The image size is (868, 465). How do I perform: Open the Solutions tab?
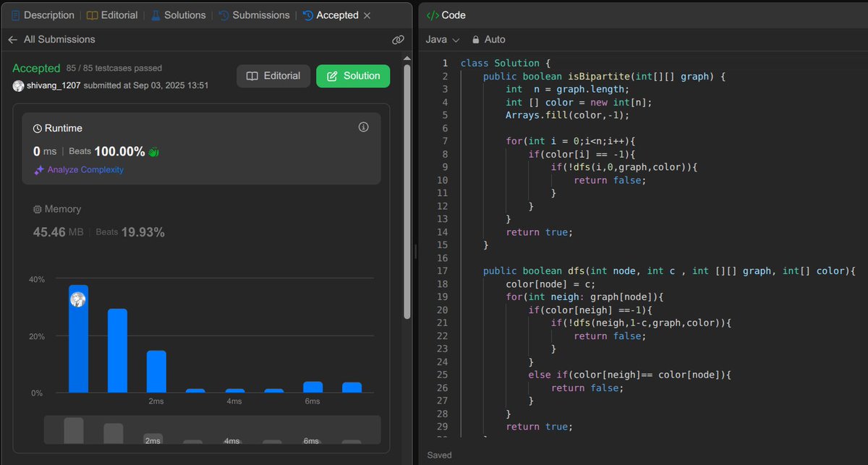[176, 15]
